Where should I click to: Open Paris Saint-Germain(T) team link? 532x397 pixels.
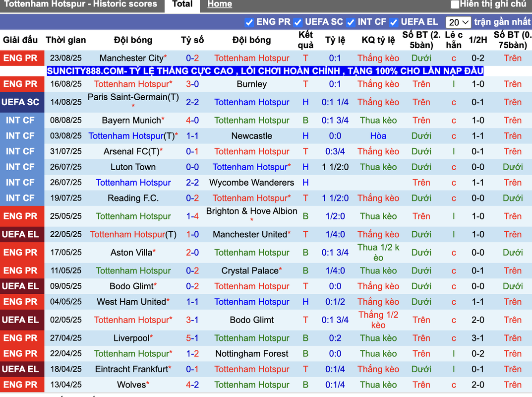coord(133,97)
